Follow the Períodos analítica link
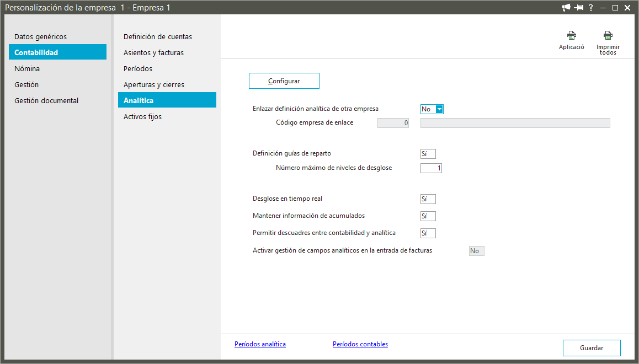Screen dimensions: 639x364 (260, 344)
